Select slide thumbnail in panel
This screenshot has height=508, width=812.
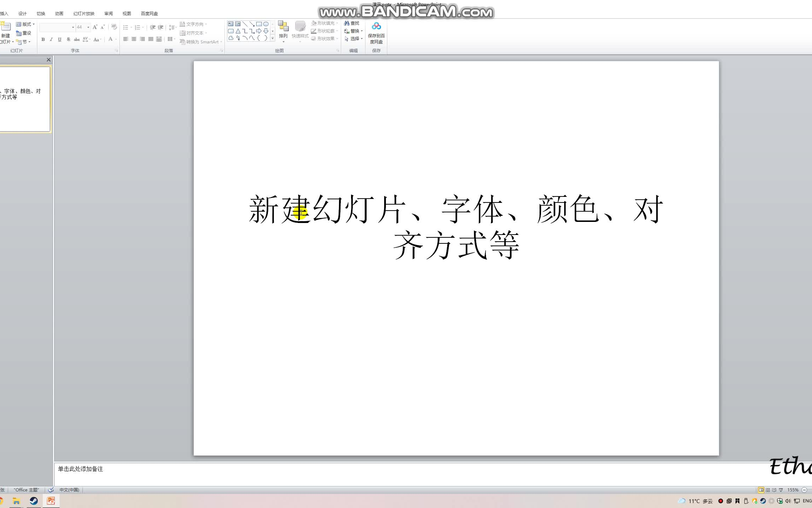coord(25,99)
